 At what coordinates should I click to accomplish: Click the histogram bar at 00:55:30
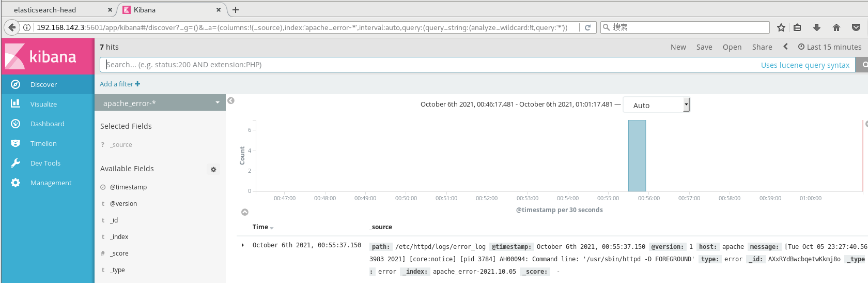[x=637, y=156]
